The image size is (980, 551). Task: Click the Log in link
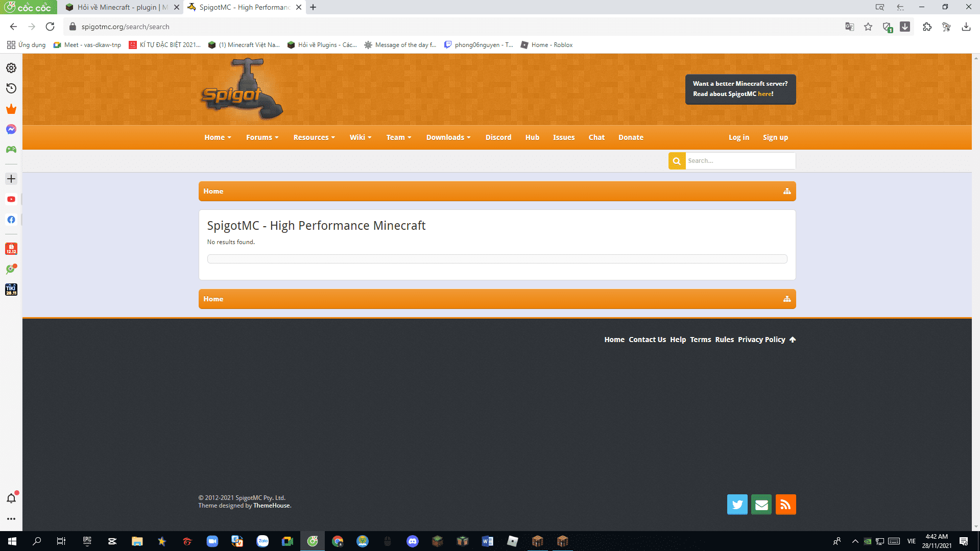[739, 137]
